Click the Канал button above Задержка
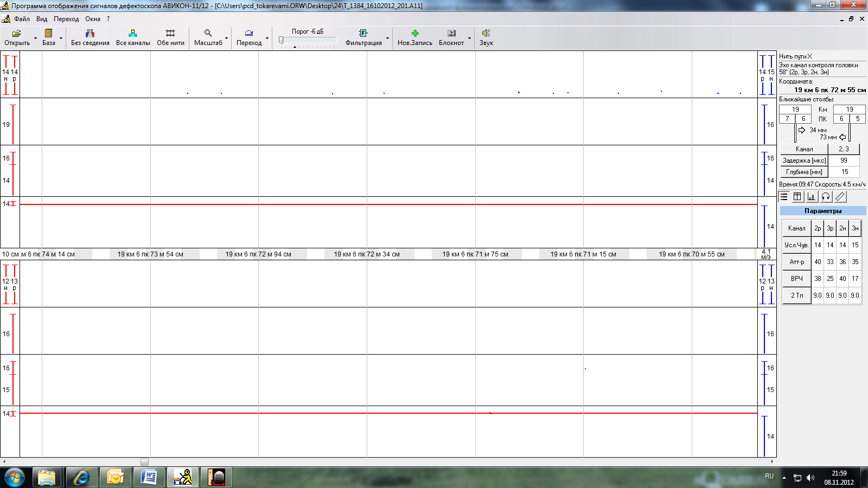 point(804,149)
